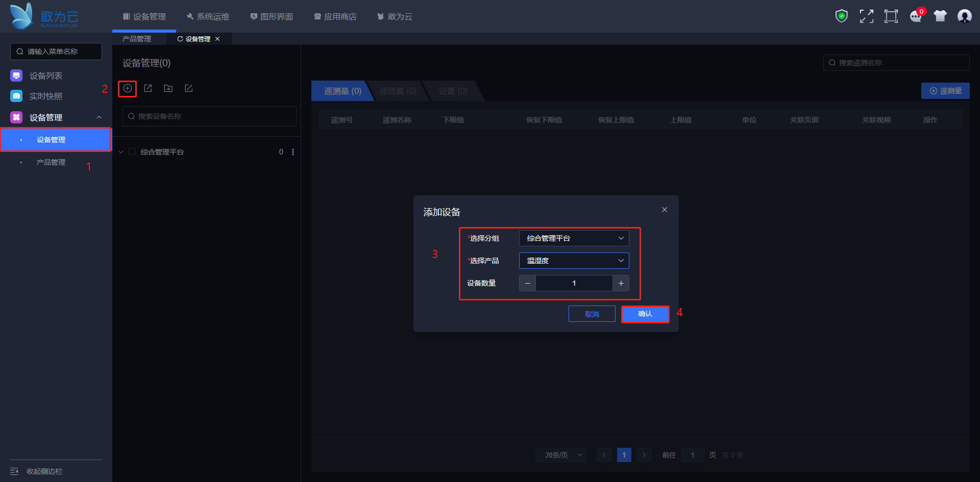This screenshot has height=482, width=980.
Task: Check the 综合管理平台 checkbox
Action: (132, 152)
